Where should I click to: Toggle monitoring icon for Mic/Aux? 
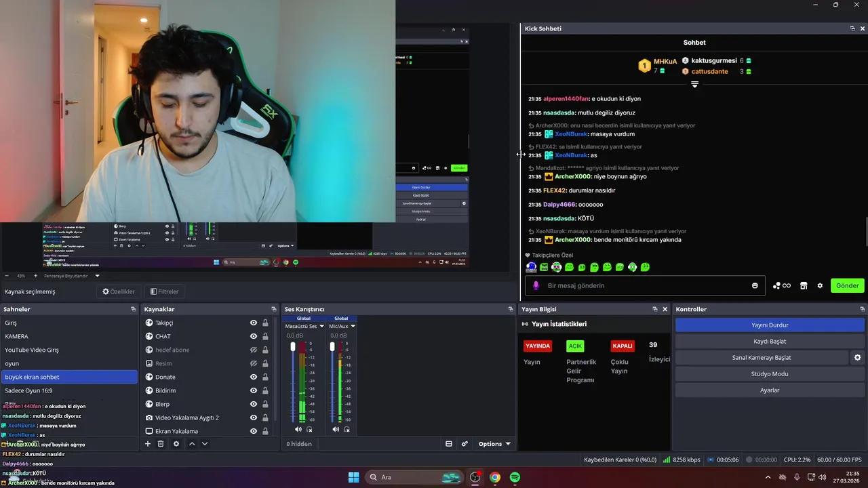pos(348,429)
